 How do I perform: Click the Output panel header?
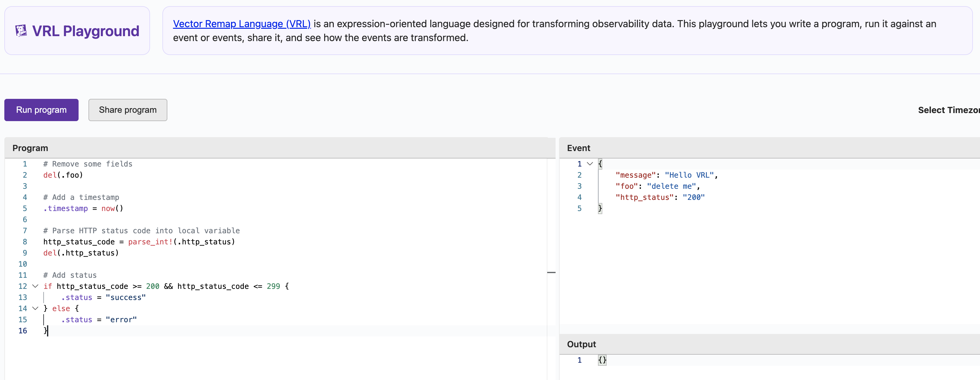click(x=581, y=344)
